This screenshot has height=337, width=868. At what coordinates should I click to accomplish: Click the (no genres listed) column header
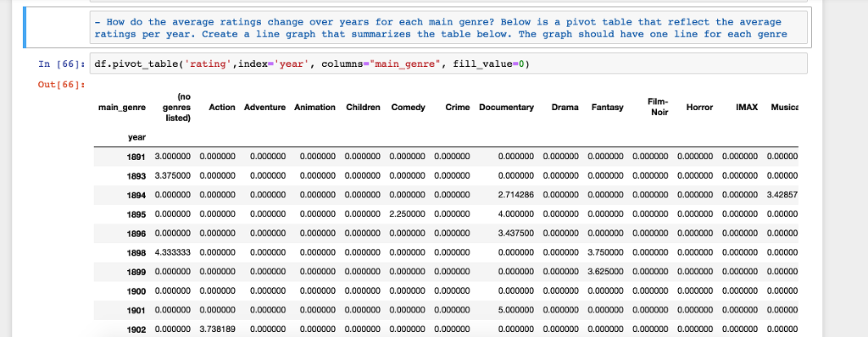(x=177, y=108)
